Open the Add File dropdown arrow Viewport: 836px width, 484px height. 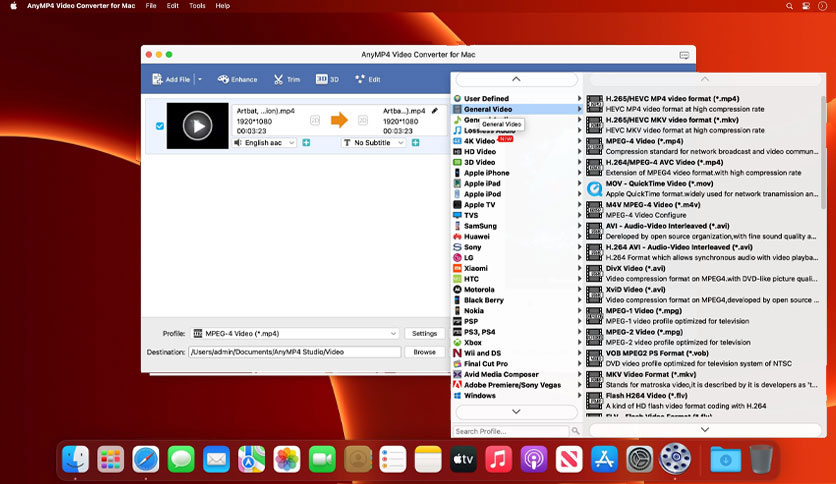coord(200,79)
